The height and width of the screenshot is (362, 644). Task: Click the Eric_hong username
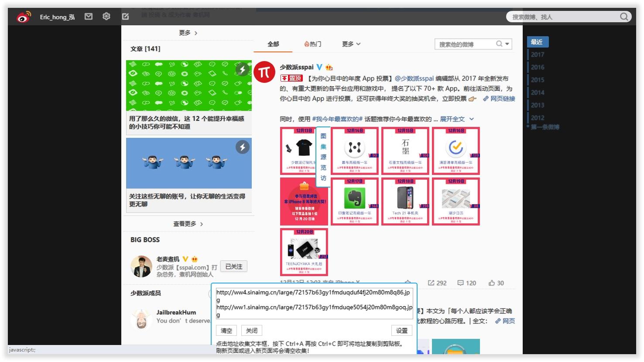click(x=57, y=17)
